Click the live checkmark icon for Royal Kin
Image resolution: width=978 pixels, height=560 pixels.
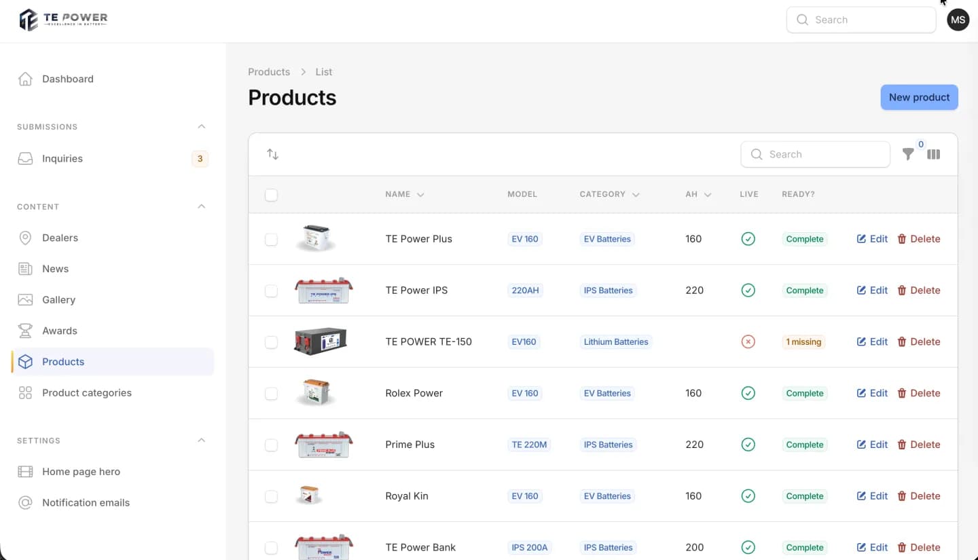748,496
